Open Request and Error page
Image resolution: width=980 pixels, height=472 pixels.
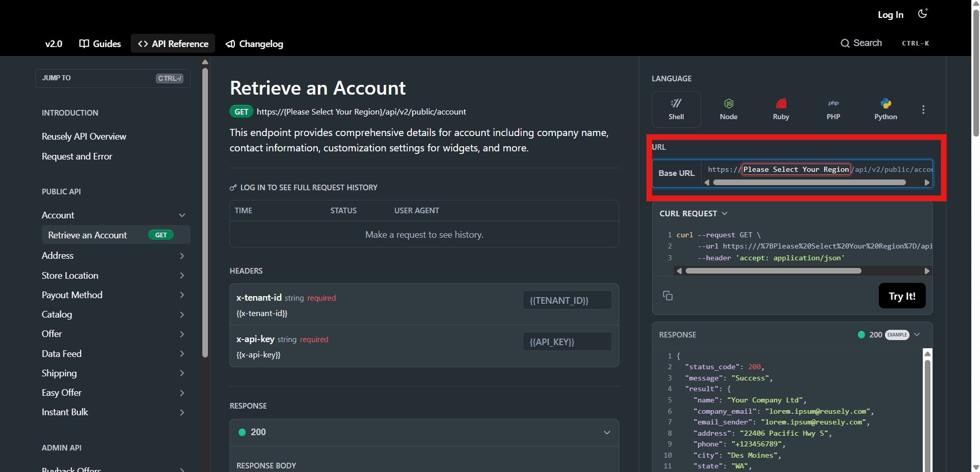point(77,156)
